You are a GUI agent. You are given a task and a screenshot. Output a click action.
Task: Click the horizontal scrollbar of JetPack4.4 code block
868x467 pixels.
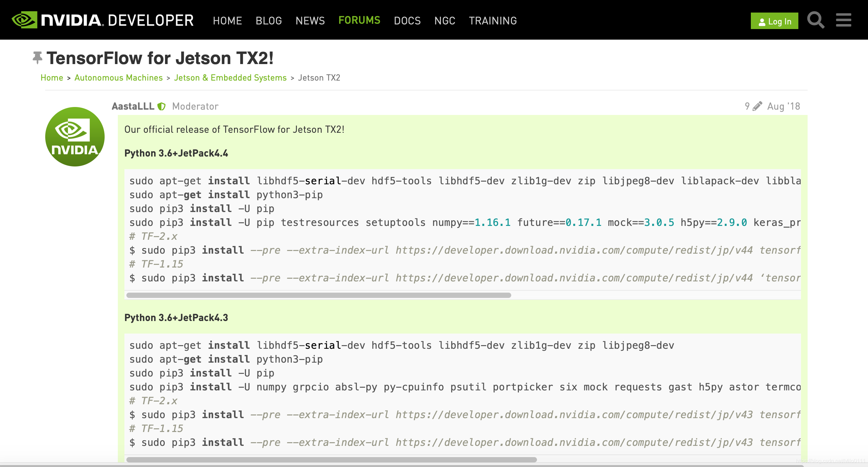click(x=318, y=295)
